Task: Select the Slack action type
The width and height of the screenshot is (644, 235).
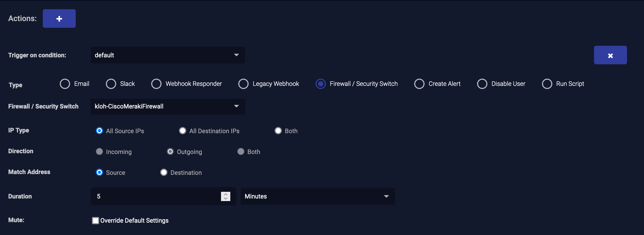Action: 111,84
